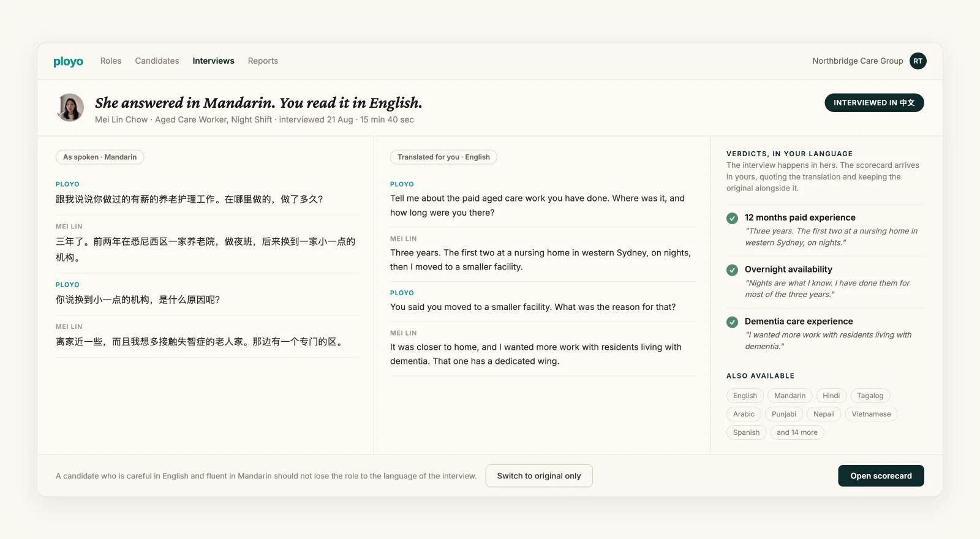Click the verdicts description paragraph
This screenshot has height=539, width=980.
[x=823, y=177]
